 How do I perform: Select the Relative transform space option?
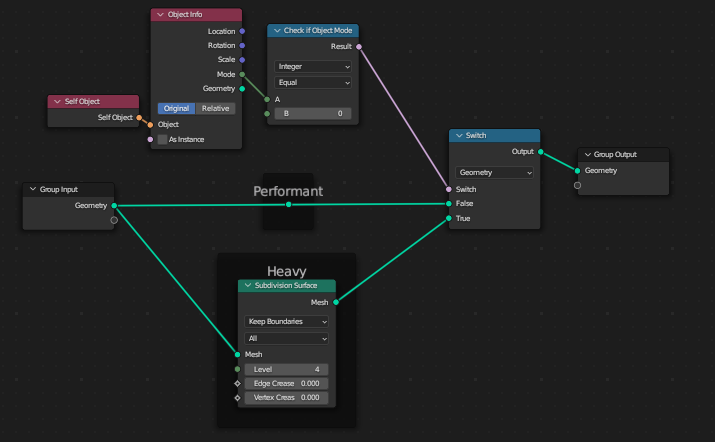(215, 108)
